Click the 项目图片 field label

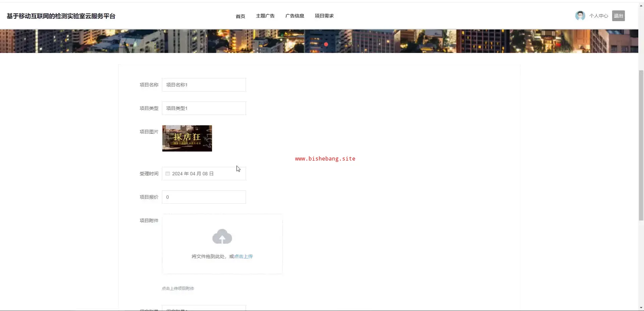tap(149, 132)
